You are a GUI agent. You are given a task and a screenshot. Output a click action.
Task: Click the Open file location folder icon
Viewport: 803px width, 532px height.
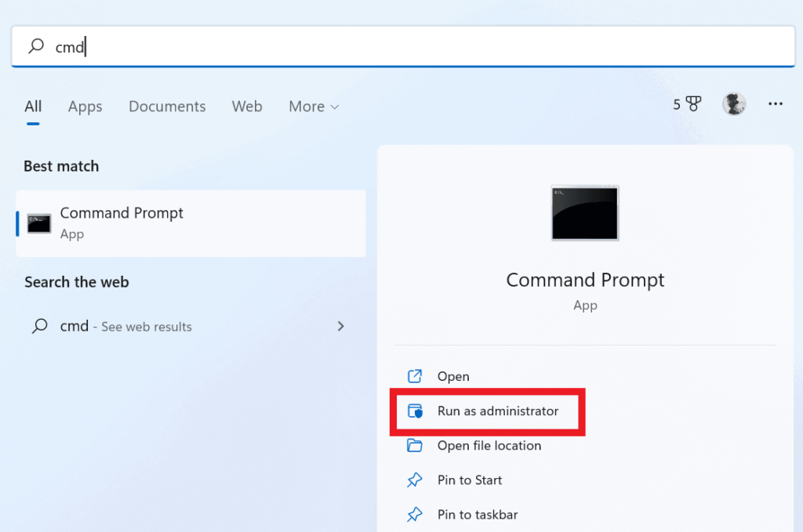[414, 446]
